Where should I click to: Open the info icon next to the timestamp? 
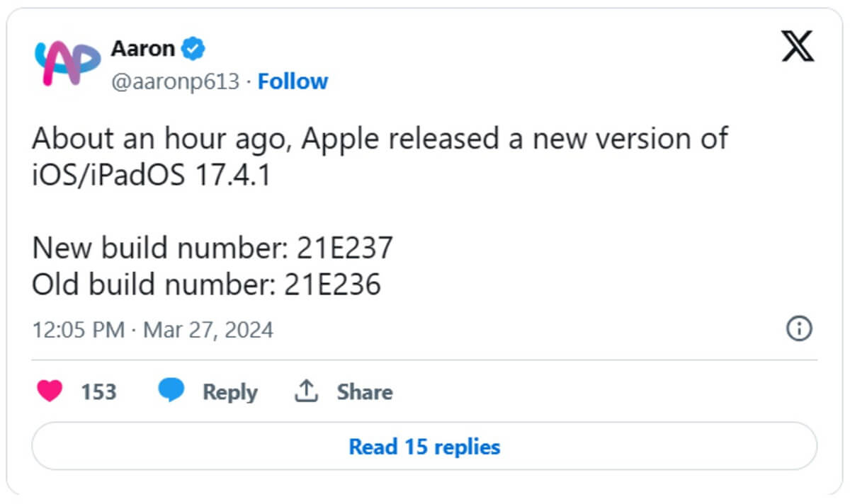[x=799, y=328]
